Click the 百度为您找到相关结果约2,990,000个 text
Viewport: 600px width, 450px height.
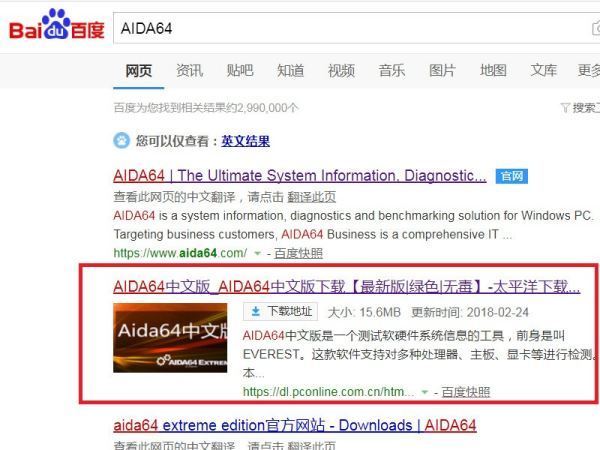click(205, 108)
